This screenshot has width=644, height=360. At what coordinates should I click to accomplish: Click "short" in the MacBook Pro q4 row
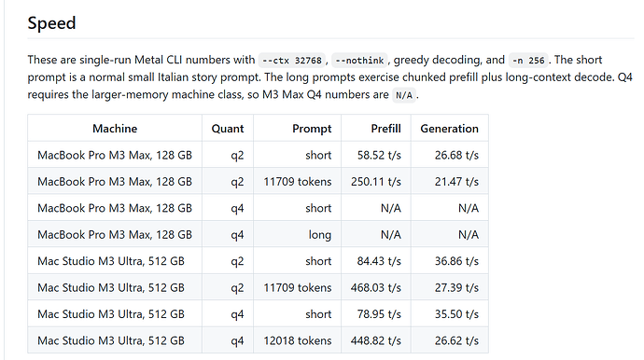point(318,208)
